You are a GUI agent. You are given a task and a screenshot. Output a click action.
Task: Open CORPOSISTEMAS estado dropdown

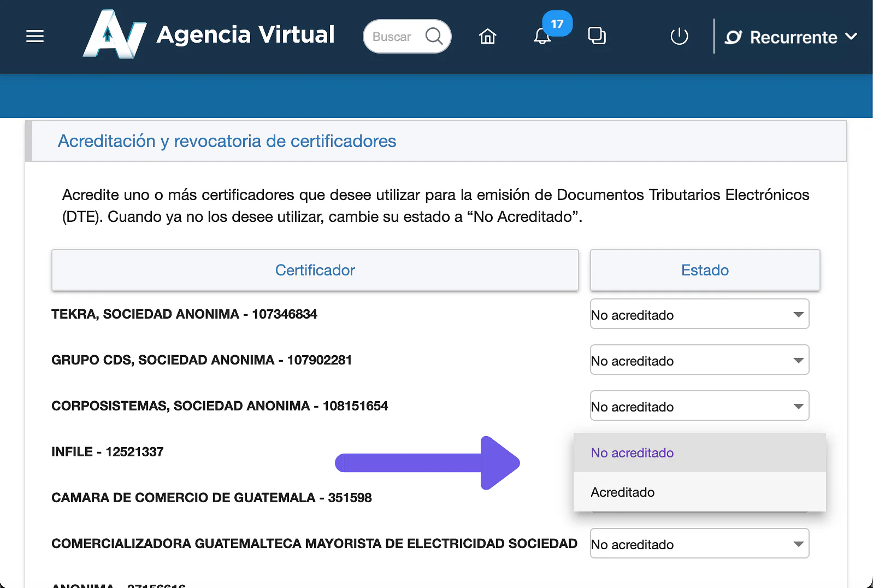(699, 406)
